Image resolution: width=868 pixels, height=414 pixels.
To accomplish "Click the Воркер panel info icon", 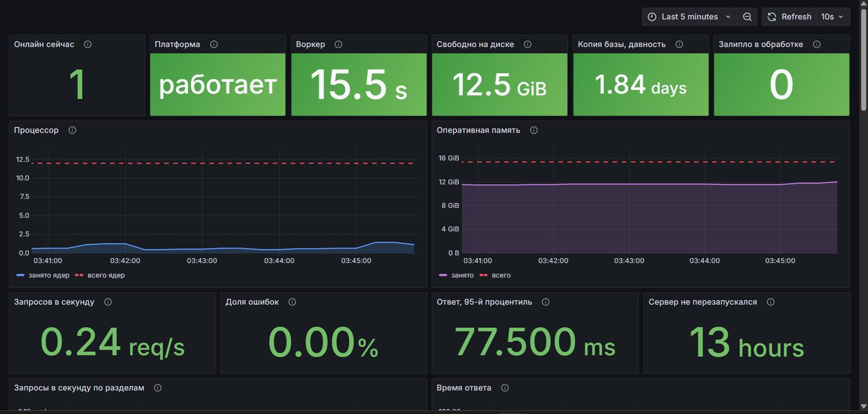I will click(x=339, y=44).
